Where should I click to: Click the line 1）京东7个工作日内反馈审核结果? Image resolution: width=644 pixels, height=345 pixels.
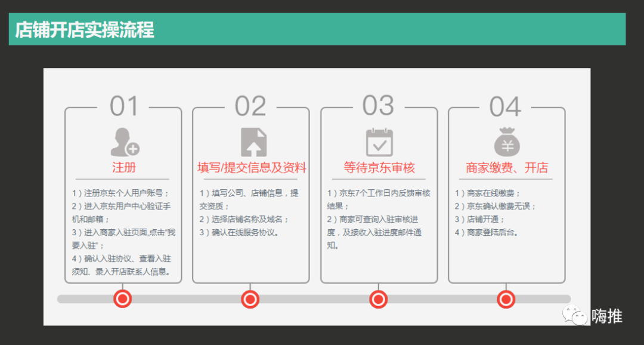(x=379, y=199)
